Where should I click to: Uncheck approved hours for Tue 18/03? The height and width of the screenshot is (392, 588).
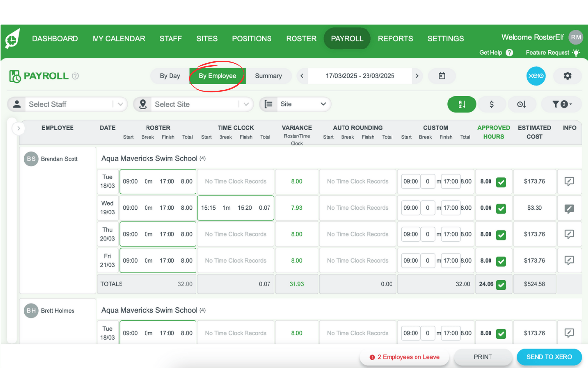[x=501, y=181]
